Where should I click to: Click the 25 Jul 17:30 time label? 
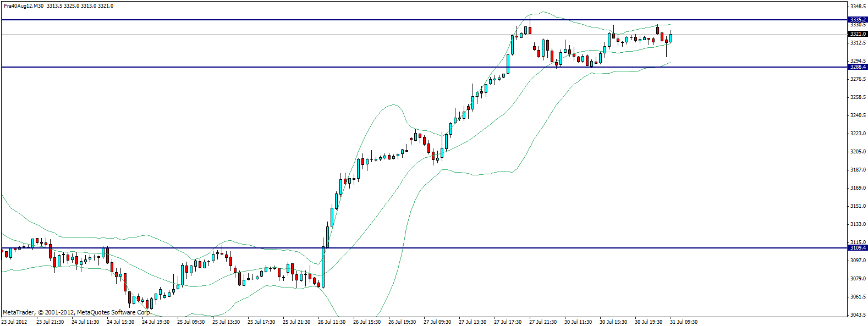point(261,322)
